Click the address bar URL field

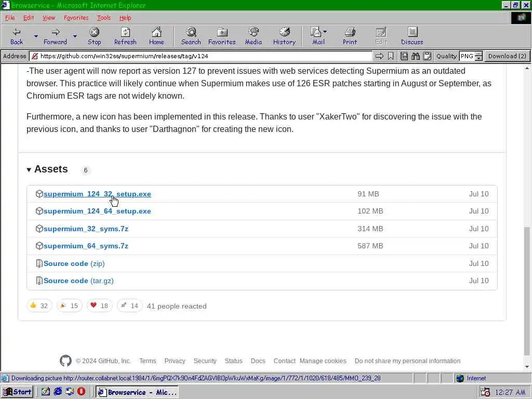click(201, 56)
